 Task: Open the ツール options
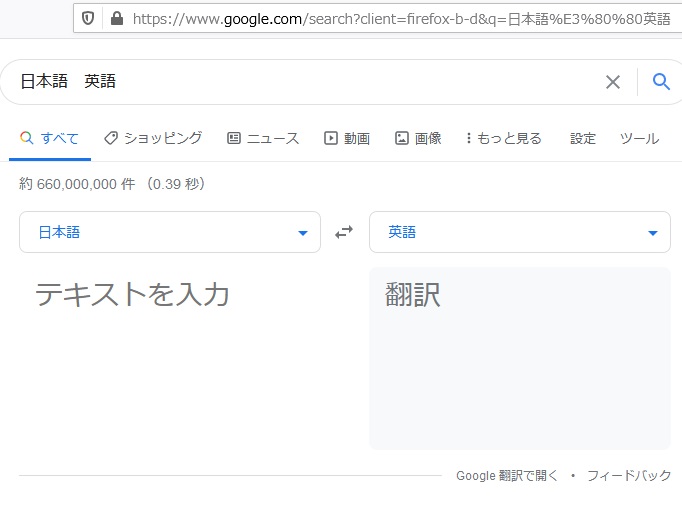point(639,138)
